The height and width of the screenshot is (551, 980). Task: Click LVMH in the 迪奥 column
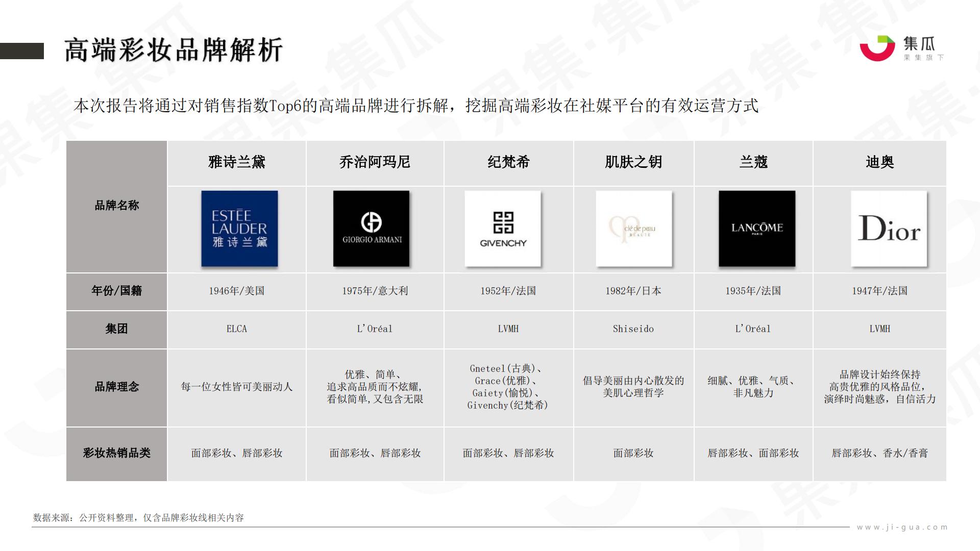click(879, 329)
